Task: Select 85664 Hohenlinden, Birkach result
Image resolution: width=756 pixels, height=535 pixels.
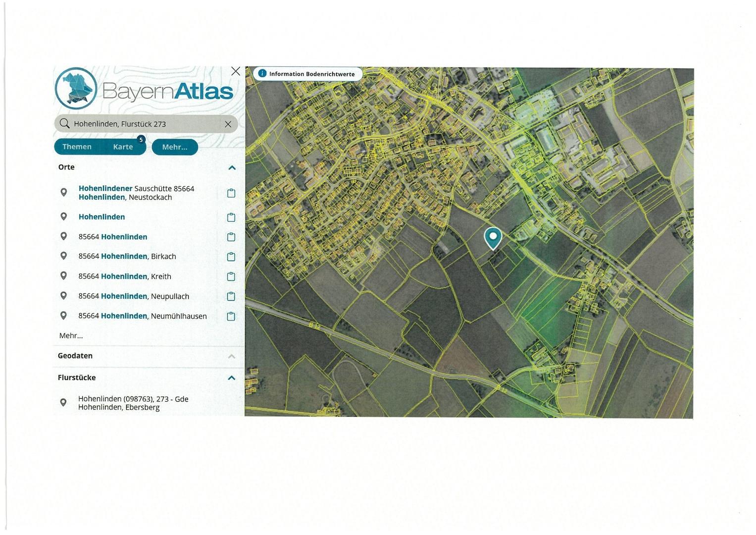Action: 127,257
